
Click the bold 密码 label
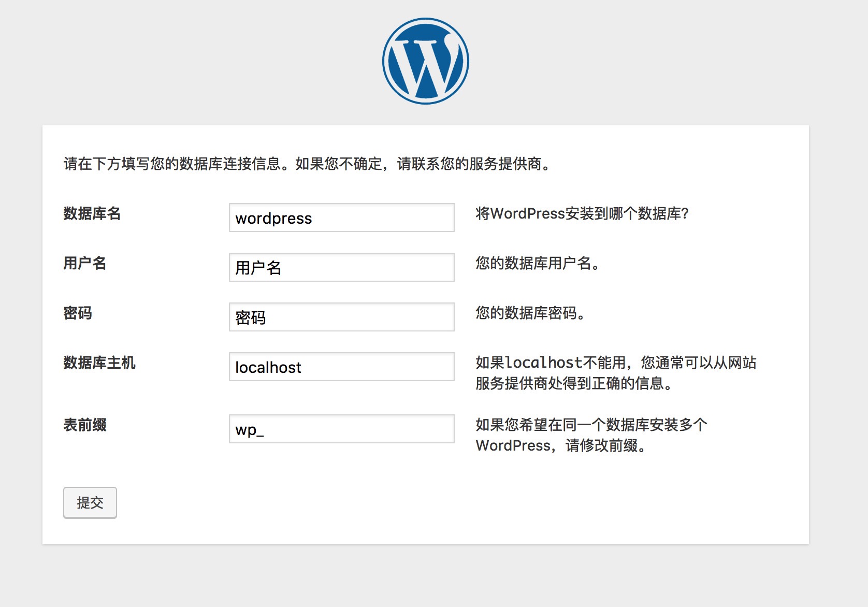pos(78,313)
